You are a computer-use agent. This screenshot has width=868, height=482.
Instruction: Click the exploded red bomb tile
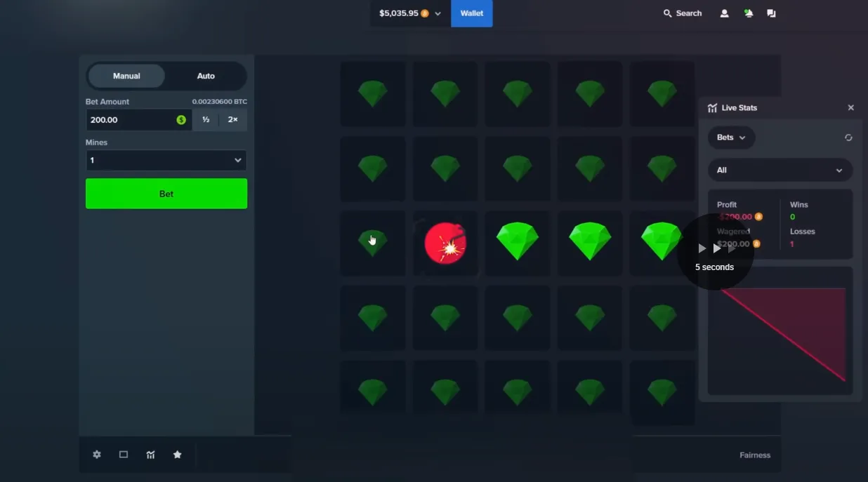tap(445, 243)
